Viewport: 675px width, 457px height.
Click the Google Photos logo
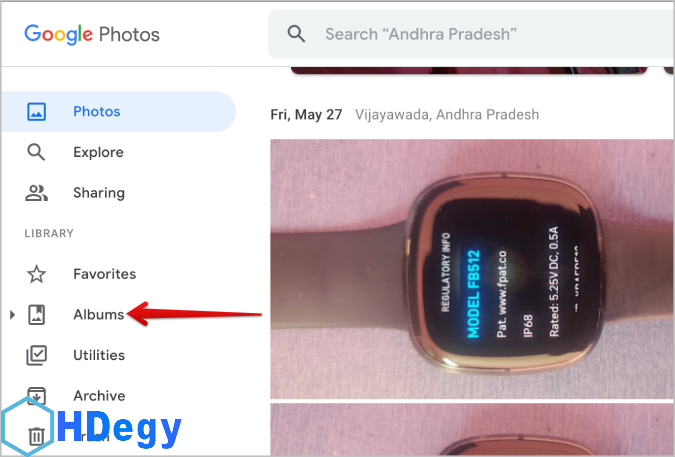tap(92, 34)
